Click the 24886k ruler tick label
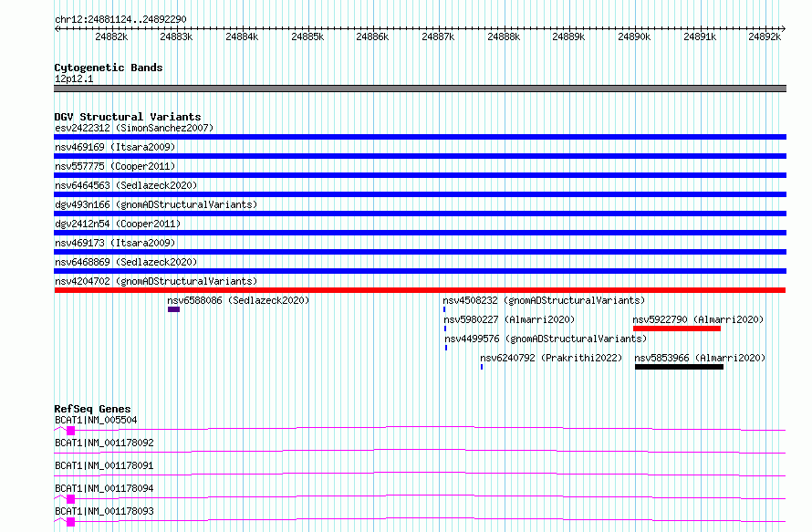The image size is (812, 532). [372, 37]
